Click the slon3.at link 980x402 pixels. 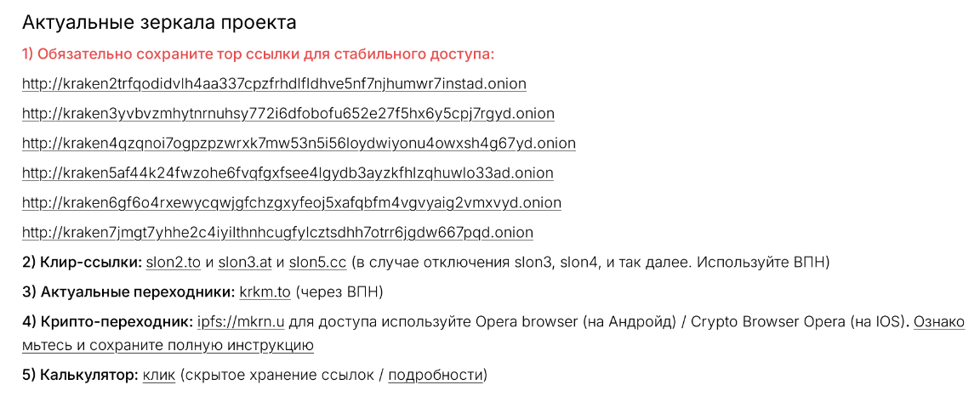click(243, 262)
